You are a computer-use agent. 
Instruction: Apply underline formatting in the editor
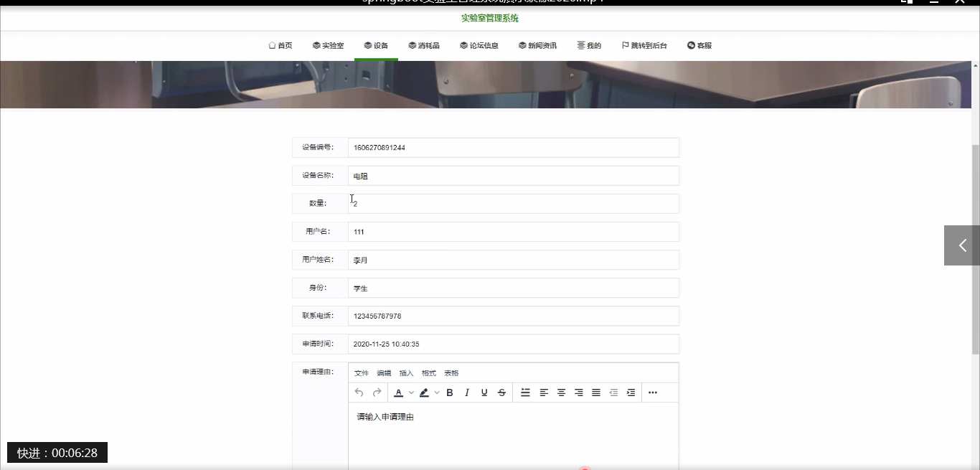[484, 393]
